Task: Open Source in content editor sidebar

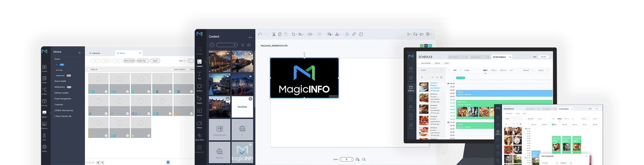Action: pos(199,112)
